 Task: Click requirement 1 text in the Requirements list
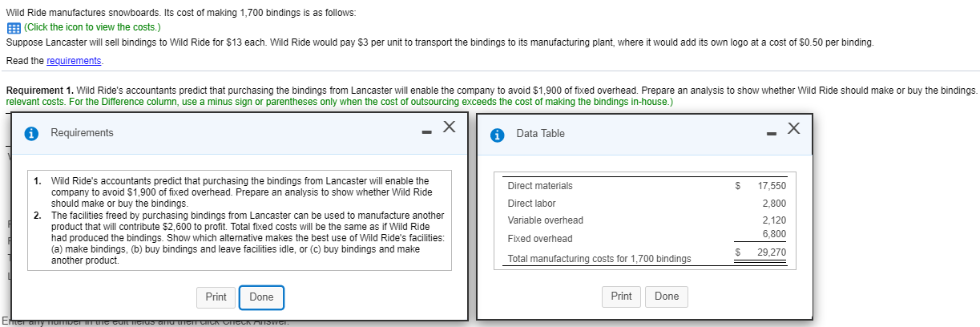[x=241, y=192]
